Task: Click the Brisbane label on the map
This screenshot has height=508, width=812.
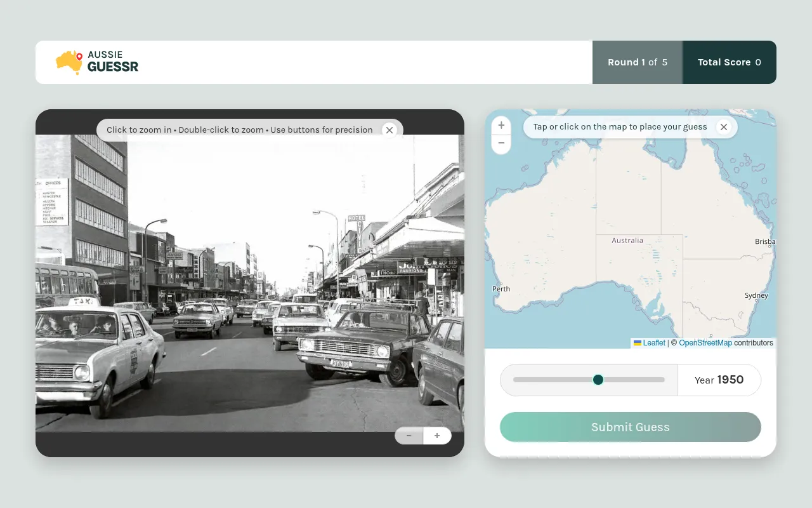Action: tap(766, 241)
